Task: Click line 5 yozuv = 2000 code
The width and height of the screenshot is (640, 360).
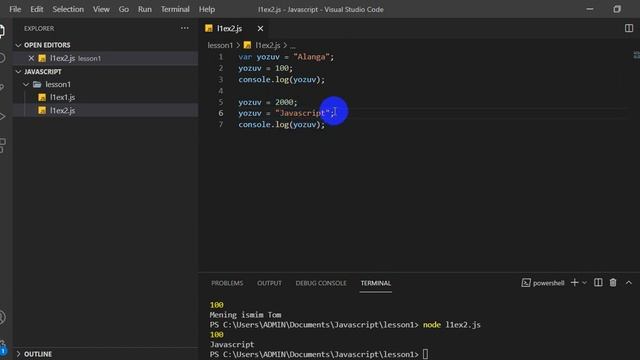Action: pyautogui.click(x=268, y=102)
